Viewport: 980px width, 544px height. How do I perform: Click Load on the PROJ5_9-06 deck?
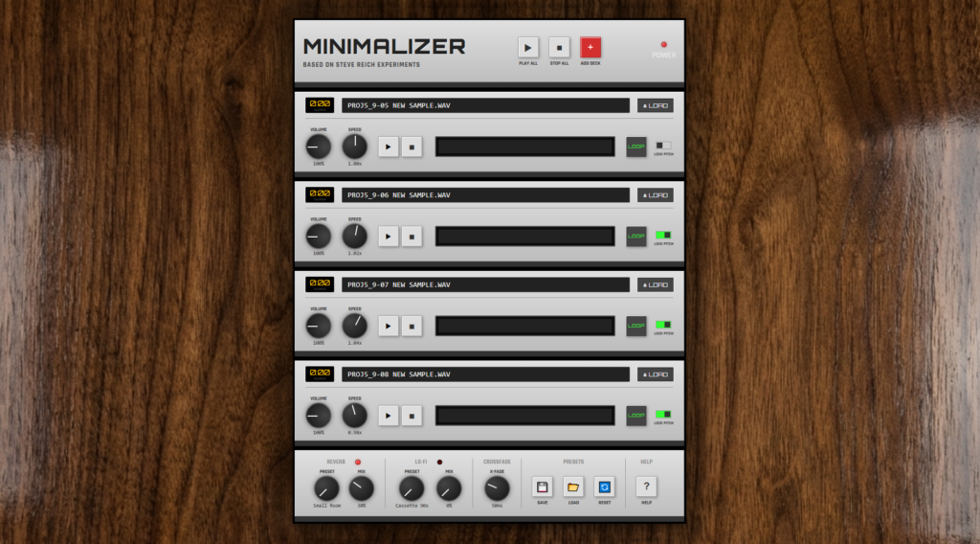[x=656, y=194]
